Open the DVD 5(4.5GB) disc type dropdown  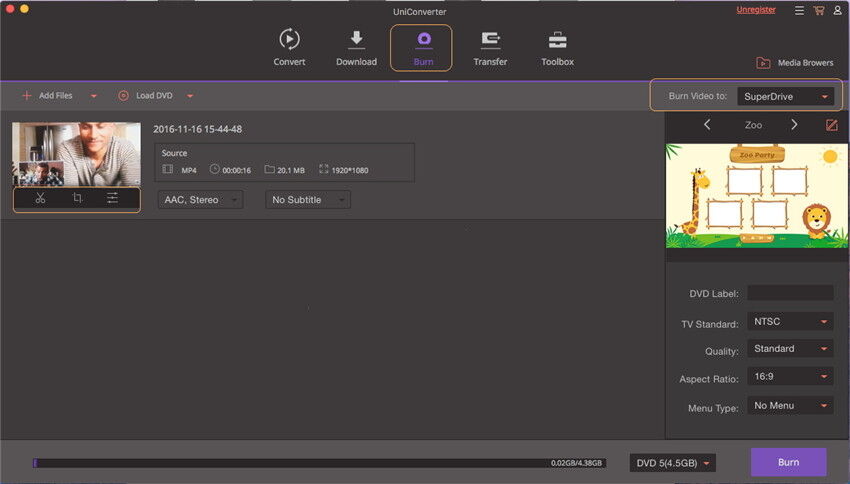673,463
